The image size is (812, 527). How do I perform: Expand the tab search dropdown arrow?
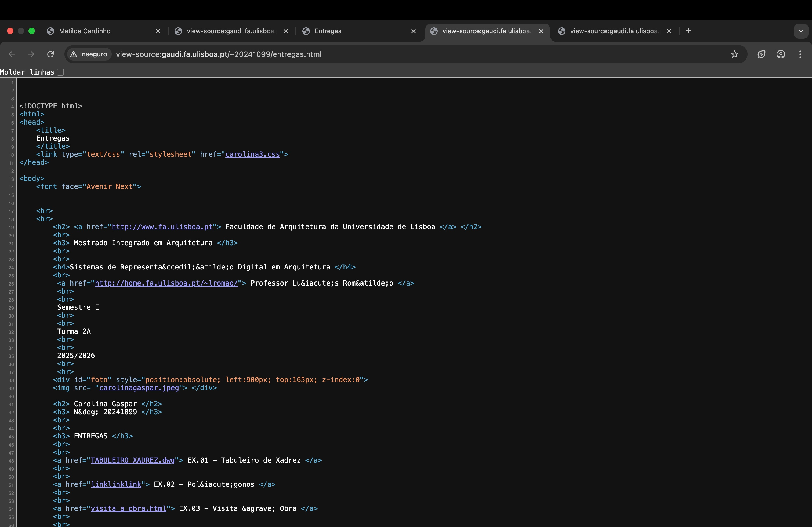801,31
